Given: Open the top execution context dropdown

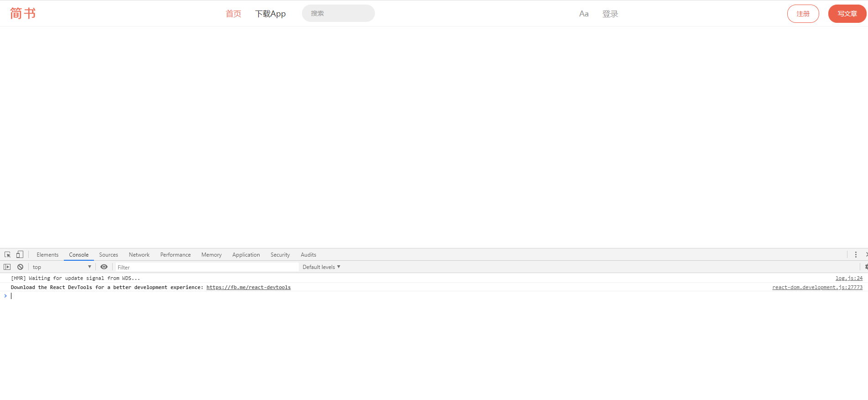Looking at the screenshot, I should coord(62,267).
